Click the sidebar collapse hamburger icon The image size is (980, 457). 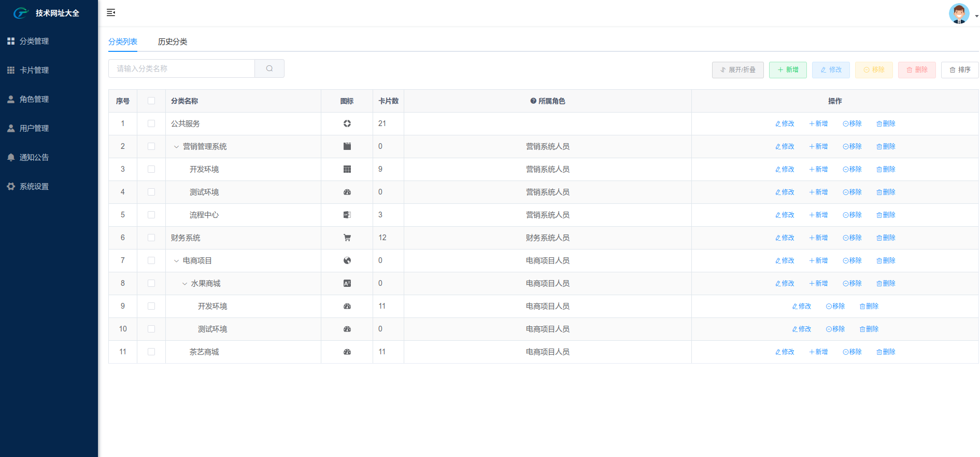point(111,12)
